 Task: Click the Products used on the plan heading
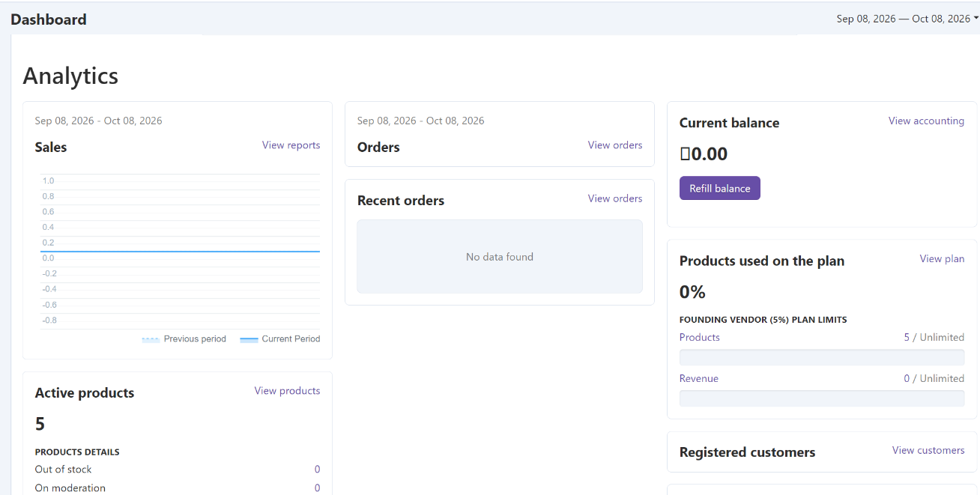coord(762,261)
